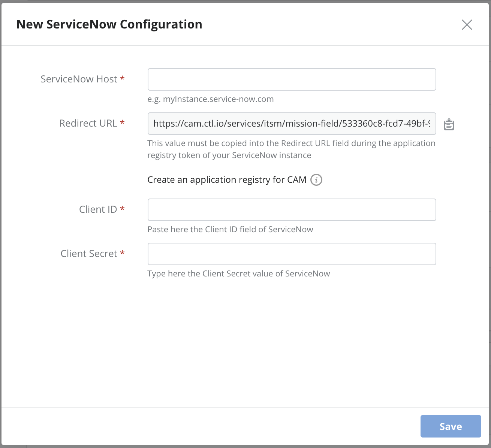Focus the Client Secret input field
491x448 pixels.
click(x=292, y=254)
